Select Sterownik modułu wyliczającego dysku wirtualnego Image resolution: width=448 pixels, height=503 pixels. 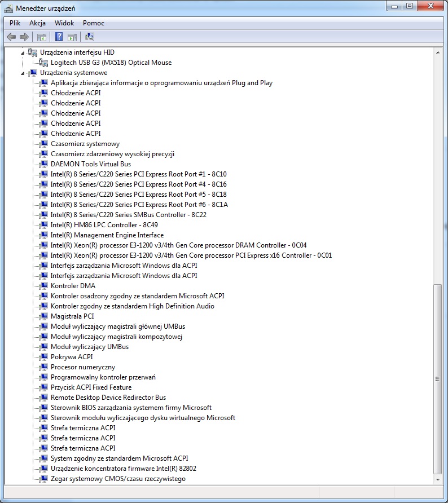tap(143, 418)
